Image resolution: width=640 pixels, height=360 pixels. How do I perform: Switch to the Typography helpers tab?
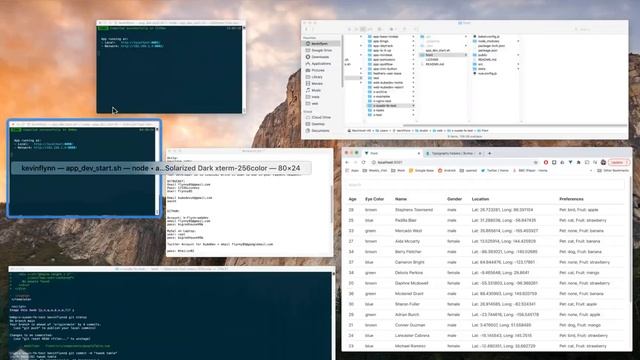[453, 153]
